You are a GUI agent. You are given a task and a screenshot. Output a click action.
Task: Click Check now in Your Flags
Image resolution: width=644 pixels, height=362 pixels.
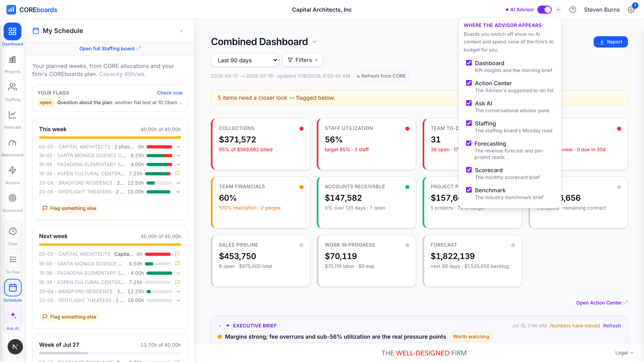[169, 93]
